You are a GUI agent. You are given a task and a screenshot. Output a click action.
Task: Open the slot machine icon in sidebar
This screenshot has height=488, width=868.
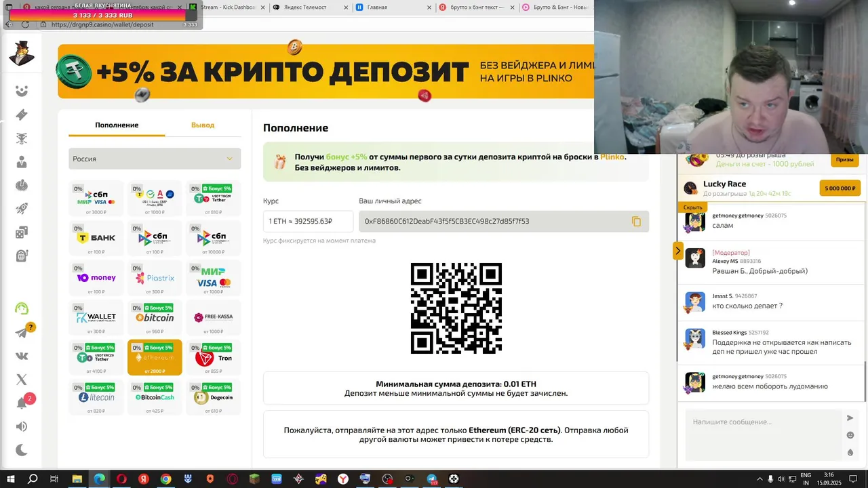tap(22, 256)
